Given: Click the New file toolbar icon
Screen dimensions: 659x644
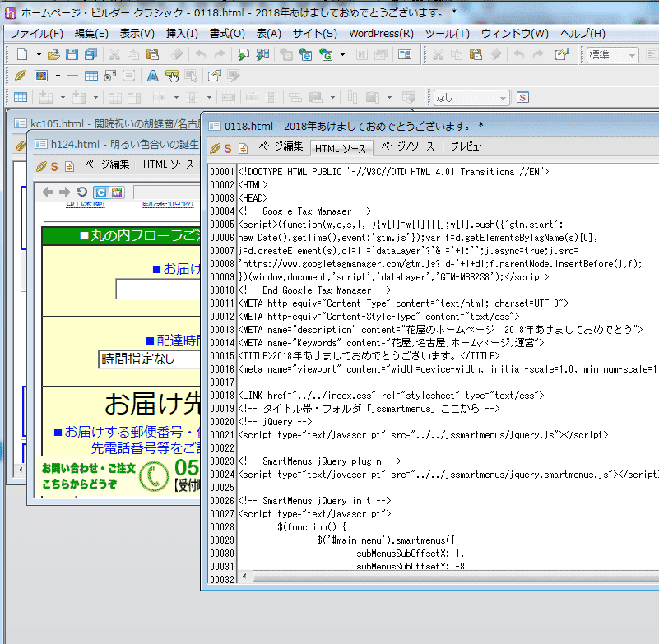Looking at the screenshot, I should (22, 54).
